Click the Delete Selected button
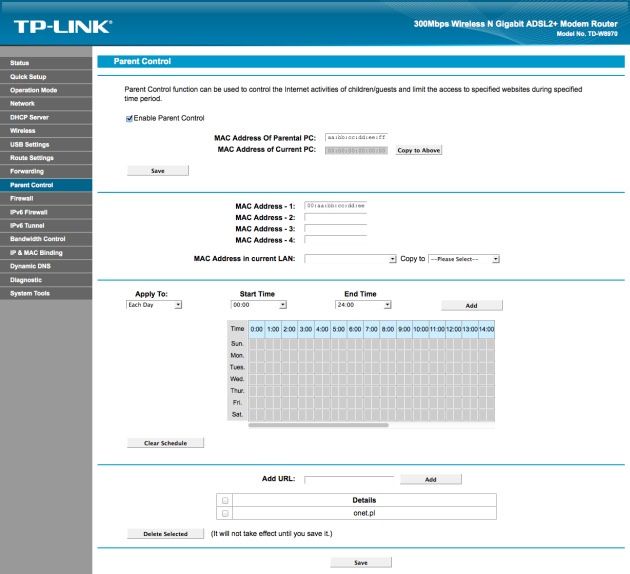The image size is (630, 574). click(166, 534)
